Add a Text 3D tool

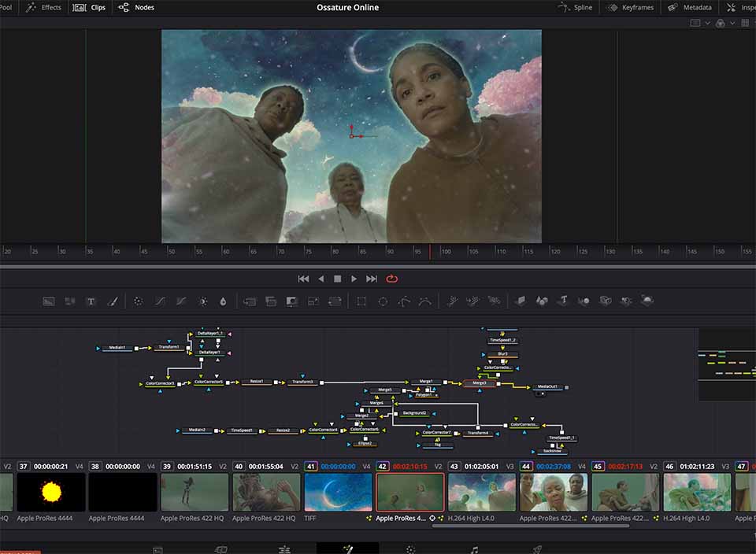[563, 301]
